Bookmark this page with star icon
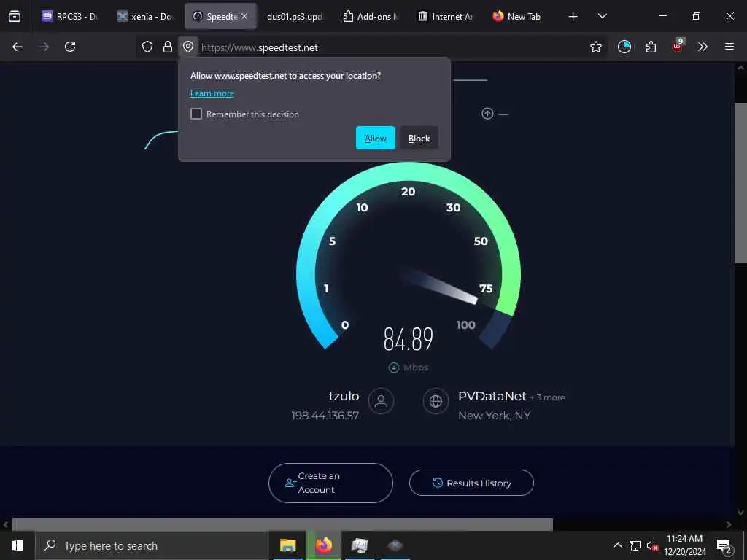Viewport: 747px width, 560px height. 596,47
